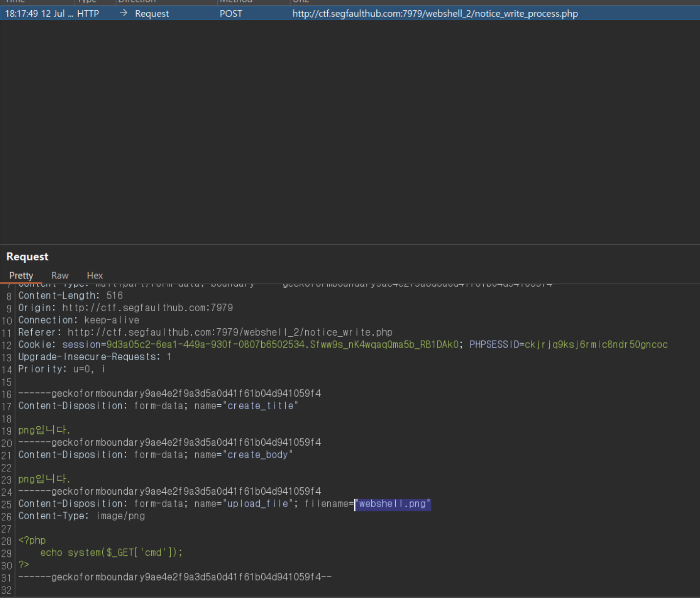Switch to the Pretty tab
700x598 pixels.
tap(21, 276)
